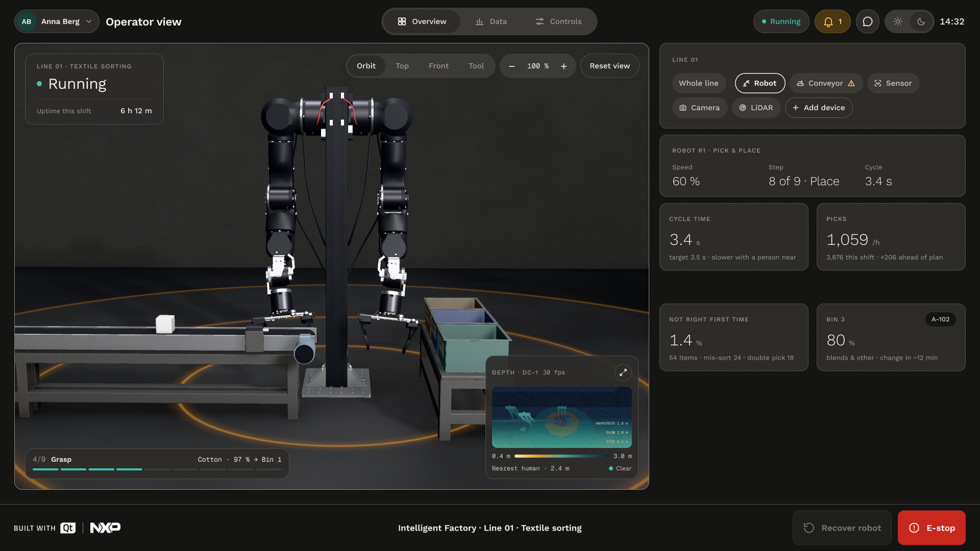The image size is (980, 551).
Task: Select the Robot device chip
Action: coord(760,83)
